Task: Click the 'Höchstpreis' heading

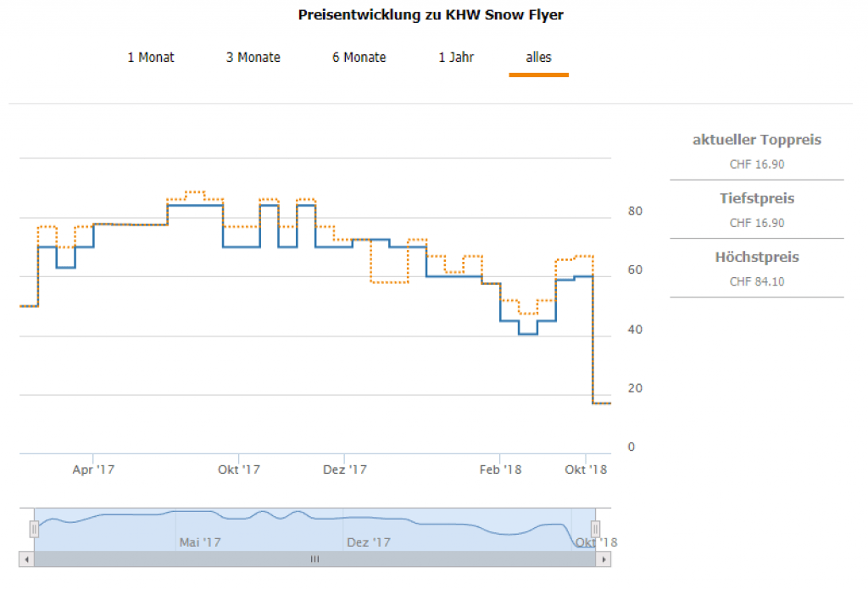Action: (756, 257)
